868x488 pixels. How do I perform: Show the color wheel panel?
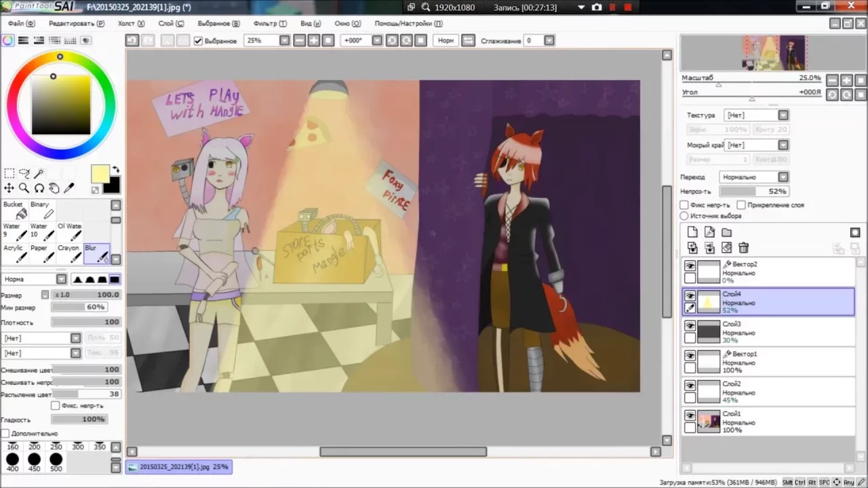click(7, 41)
